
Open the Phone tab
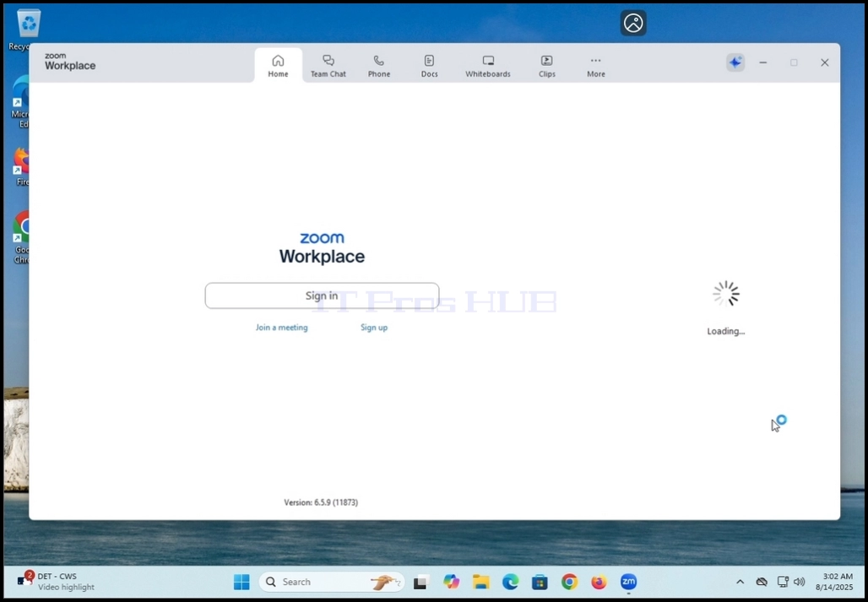tap(379, 66)
